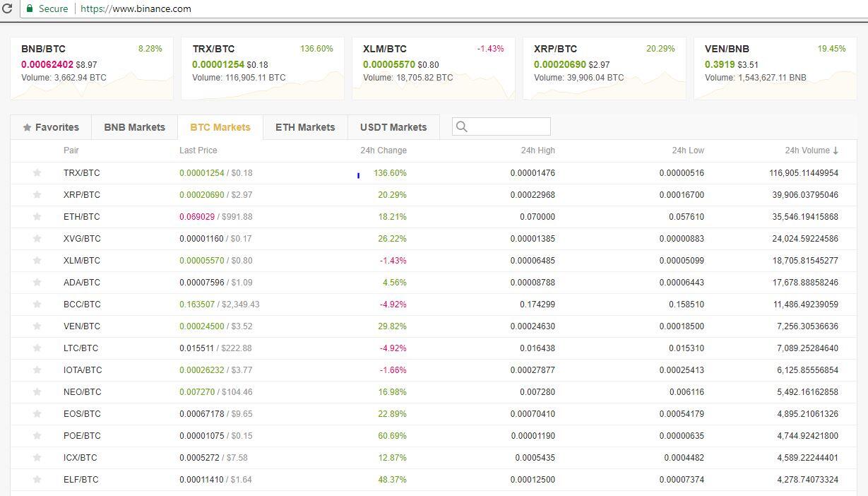This screenshot has height=496, width=868.
Task: Open the VEN/BNB ticker card
Action: (x=775, y=68)
